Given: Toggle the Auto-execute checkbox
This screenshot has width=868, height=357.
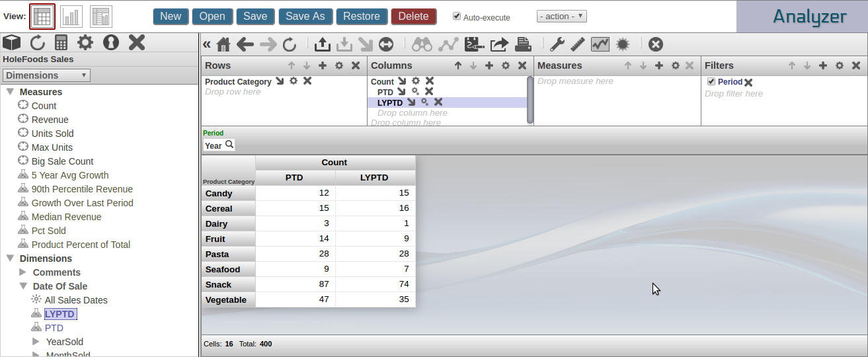Looking at the screenshot, I should point(457,16).
